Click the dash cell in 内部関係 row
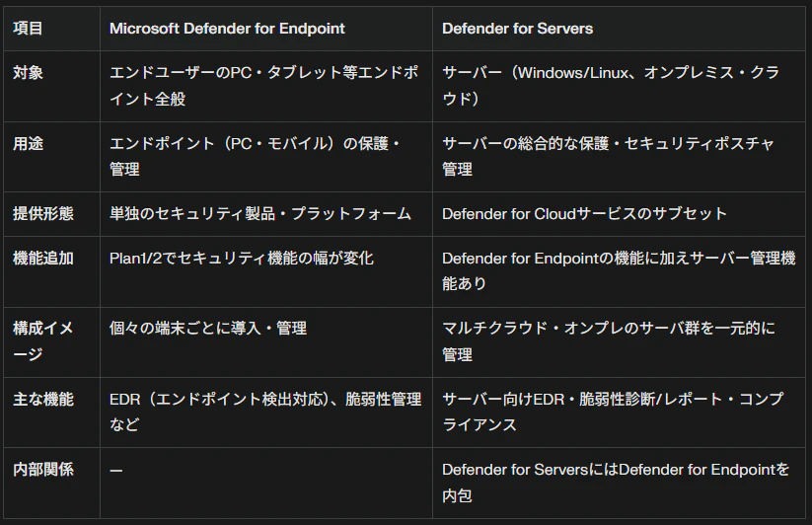The height and width of the screenshot is (525, 812). 266,484
